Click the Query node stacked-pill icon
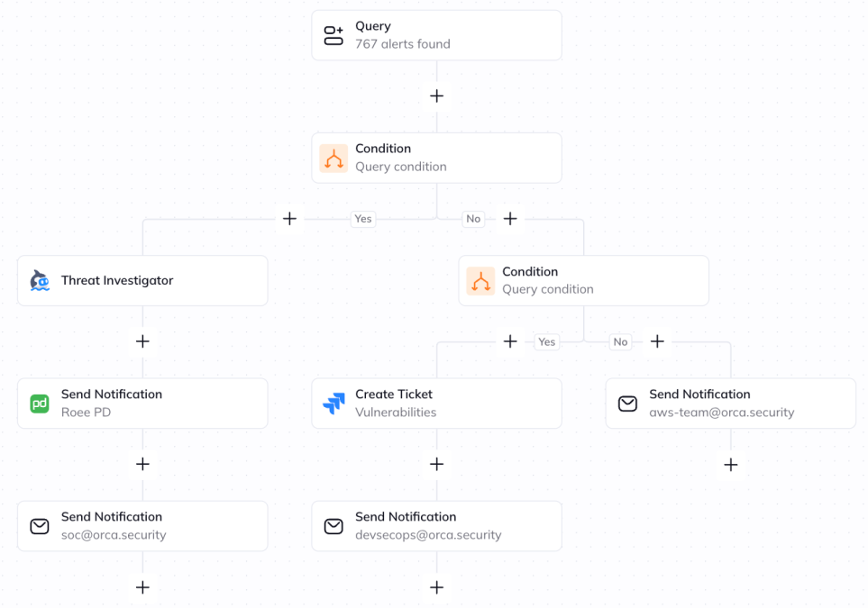This screenshot has height=608, width=868. (x=333, y=35)
